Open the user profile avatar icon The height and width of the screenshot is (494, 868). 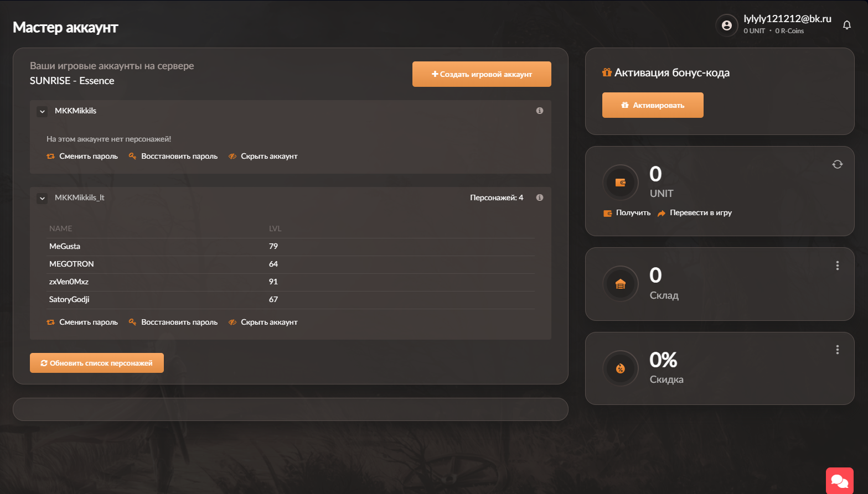tap(727, 25)
